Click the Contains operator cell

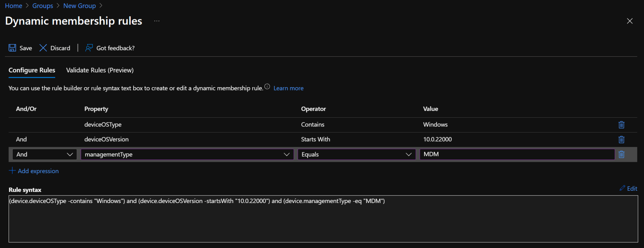click(313, 125)
